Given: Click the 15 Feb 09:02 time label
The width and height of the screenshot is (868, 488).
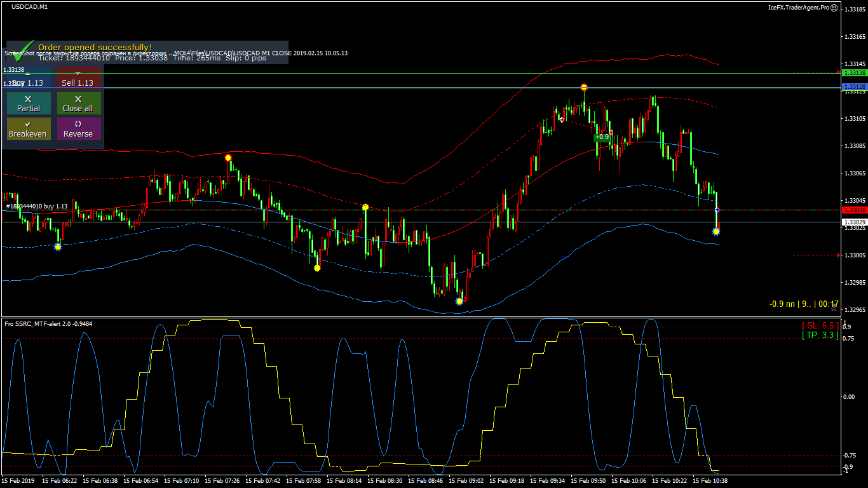Looking at the screenshot, I should point(466,481).
